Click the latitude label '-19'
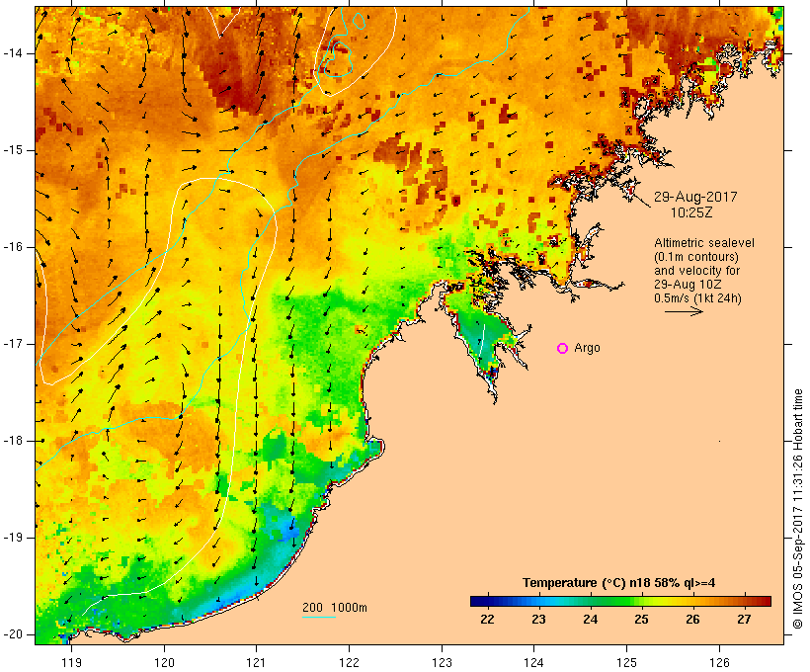The width and height of the screenshot is (810, 672). [13, 538]
